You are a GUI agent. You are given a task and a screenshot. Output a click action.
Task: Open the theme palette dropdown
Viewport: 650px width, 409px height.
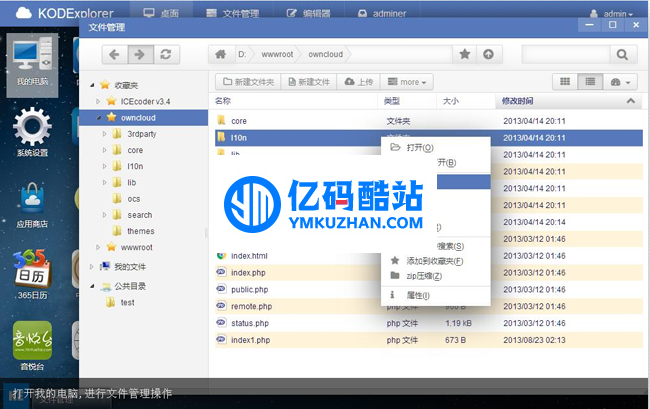[620, 82]
